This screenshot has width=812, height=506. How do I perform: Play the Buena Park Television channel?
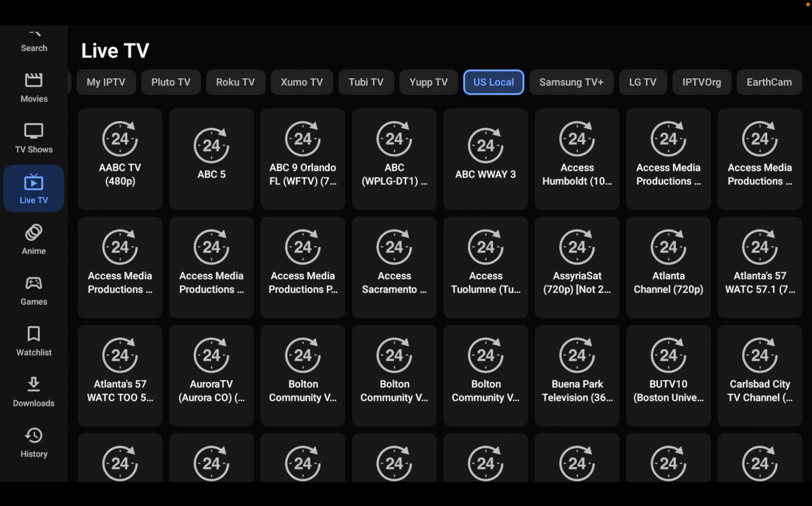click(x=577, y=375)
